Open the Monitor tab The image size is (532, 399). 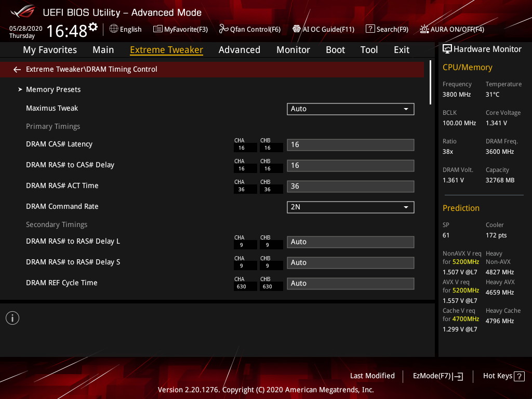click(x=293, y=50)
